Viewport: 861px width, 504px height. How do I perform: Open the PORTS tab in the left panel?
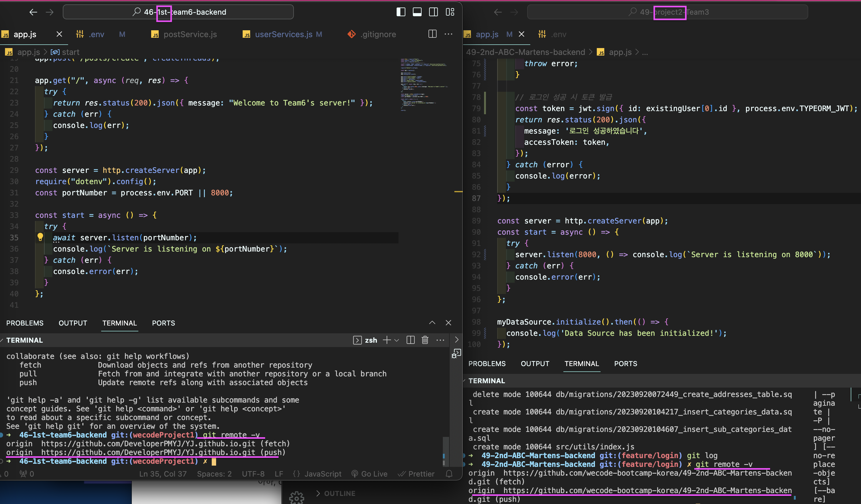(163, 323)
